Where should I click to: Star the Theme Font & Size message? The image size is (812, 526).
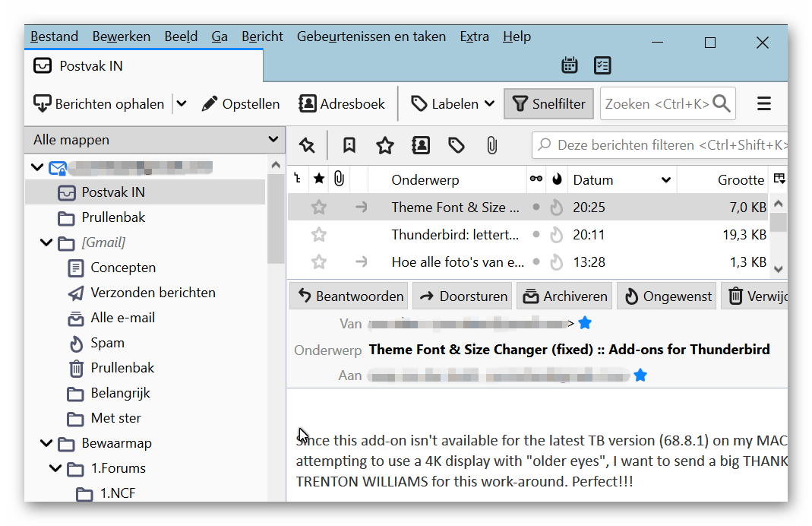[319, 208]
